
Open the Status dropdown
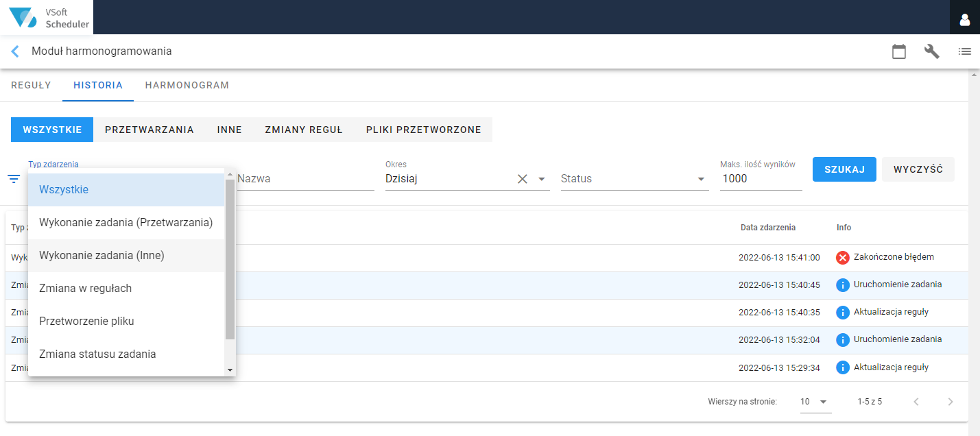[x=635, y=179]
